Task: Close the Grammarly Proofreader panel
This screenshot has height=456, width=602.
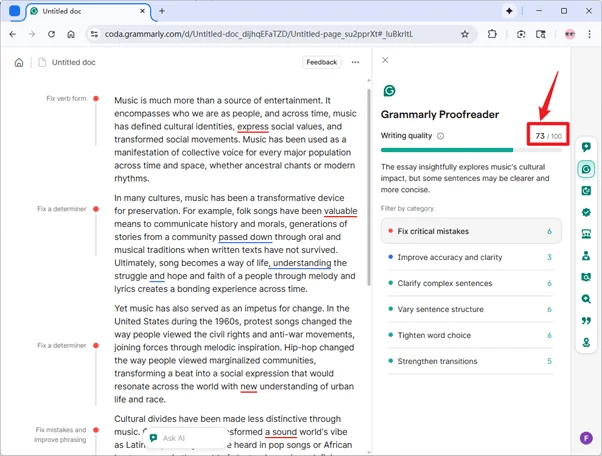Action: [x=385, y=60]
